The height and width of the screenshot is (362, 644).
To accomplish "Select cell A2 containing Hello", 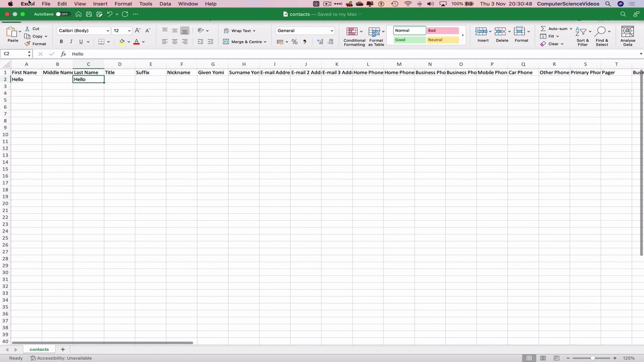I will pyautogui.click(x=26, y=79).
